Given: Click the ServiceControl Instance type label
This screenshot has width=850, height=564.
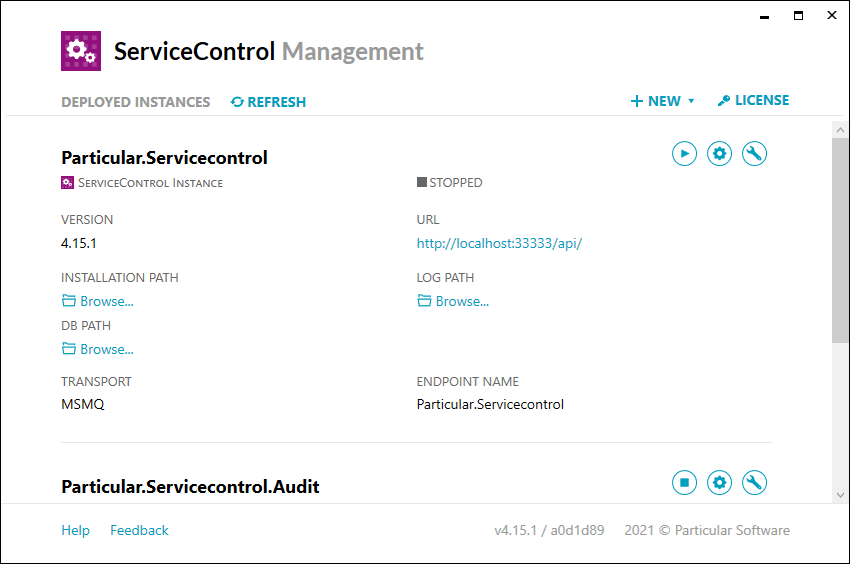Looking at the screenshot, I should coord(142,183).
